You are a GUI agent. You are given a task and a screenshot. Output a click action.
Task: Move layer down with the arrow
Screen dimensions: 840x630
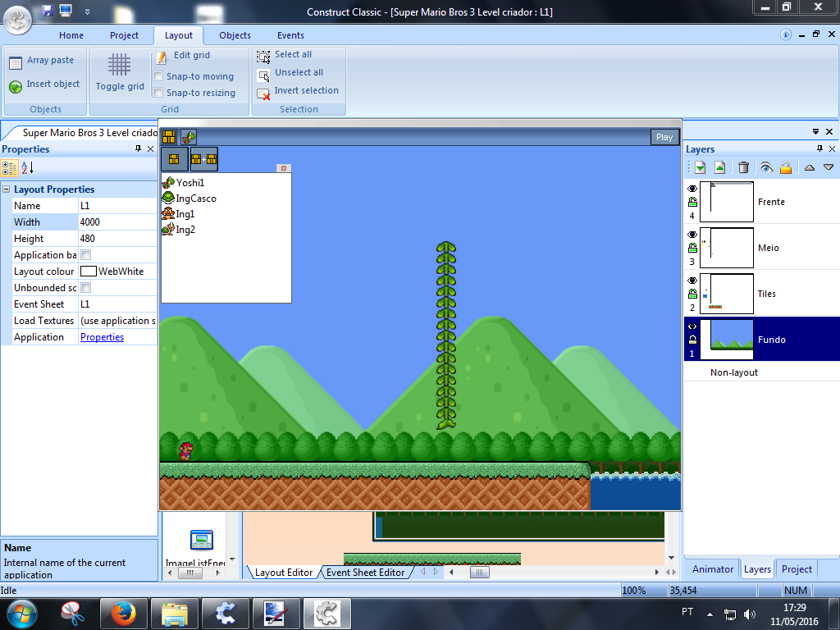pos(829,167)
